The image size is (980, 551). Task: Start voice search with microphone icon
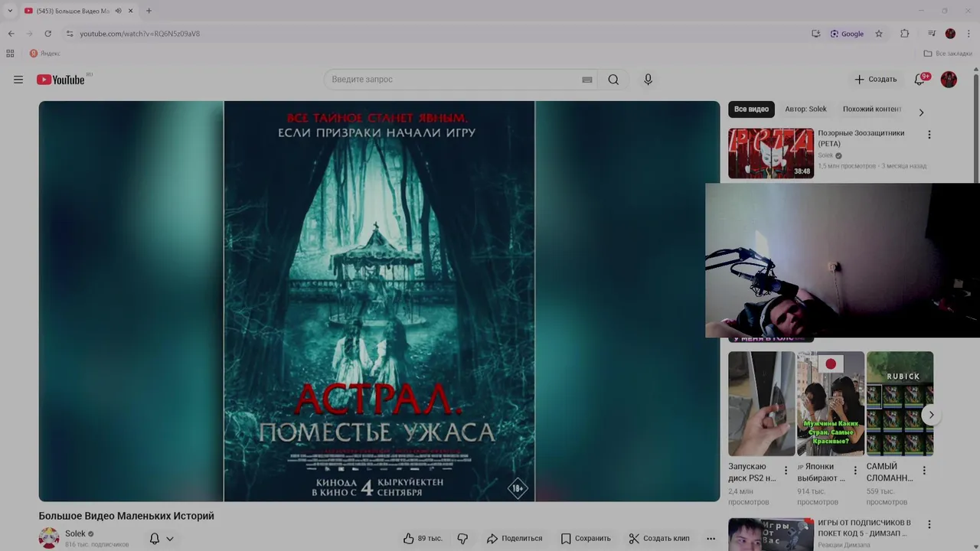(x=648, y=80)
